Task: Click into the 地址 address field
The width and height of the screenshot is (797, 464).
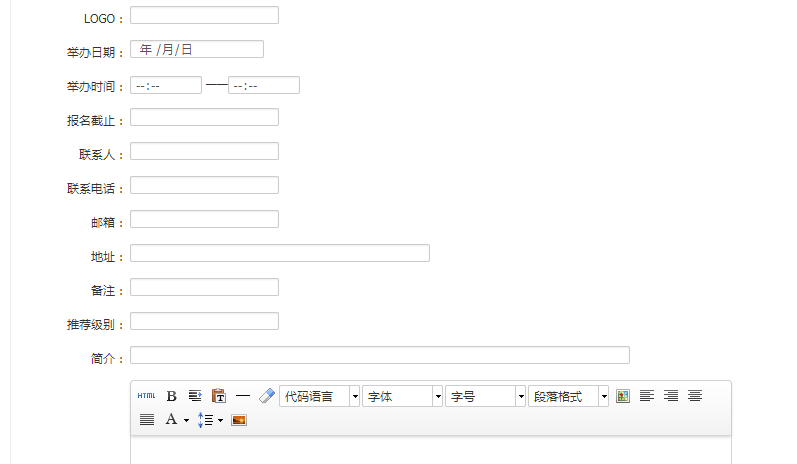Action: [279, 254]
